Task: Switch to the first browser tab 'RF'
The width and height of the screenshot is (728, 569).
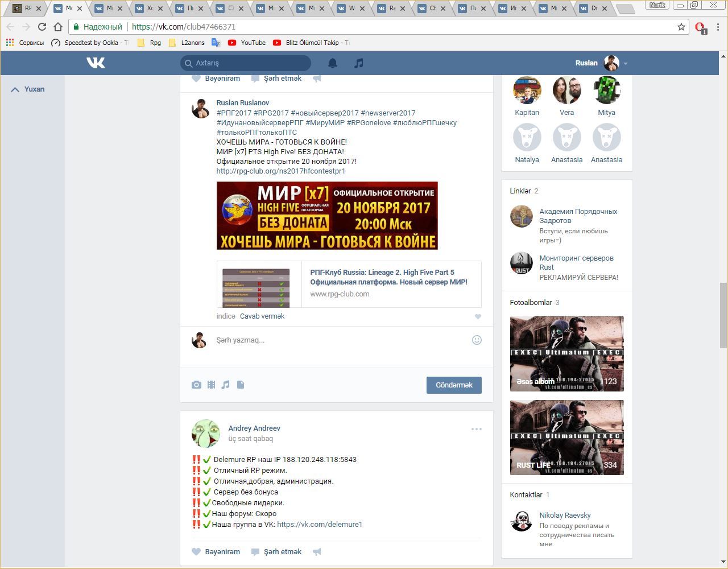Action: click(x=27, y=9)
